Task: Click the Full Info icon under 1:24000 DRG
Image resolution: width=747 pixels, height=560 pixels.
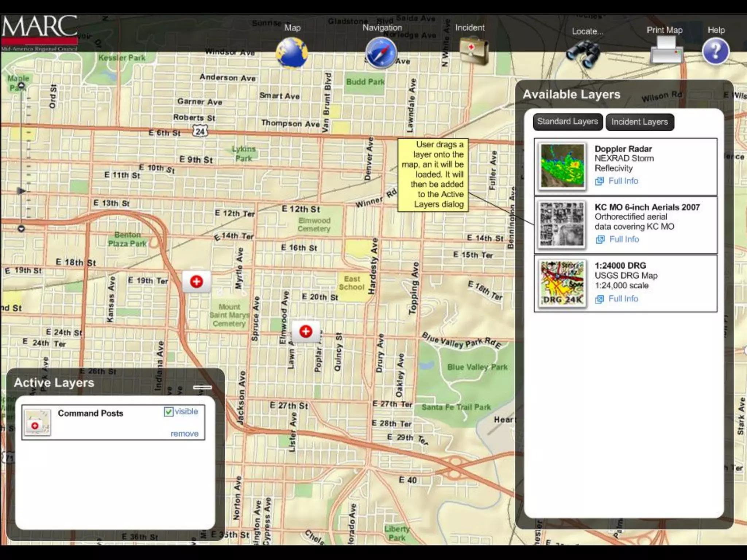Action: [599, 299]
